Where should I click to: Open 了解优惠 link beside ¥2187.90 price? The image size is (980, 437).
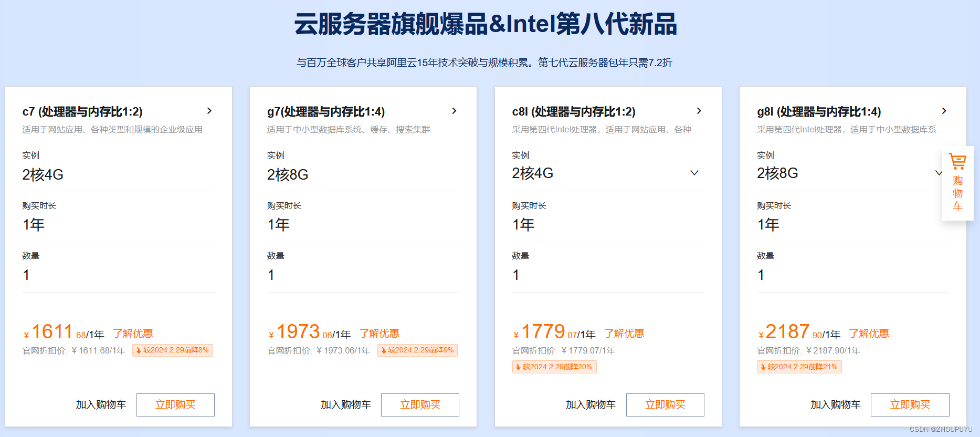(x=869, y=334)
